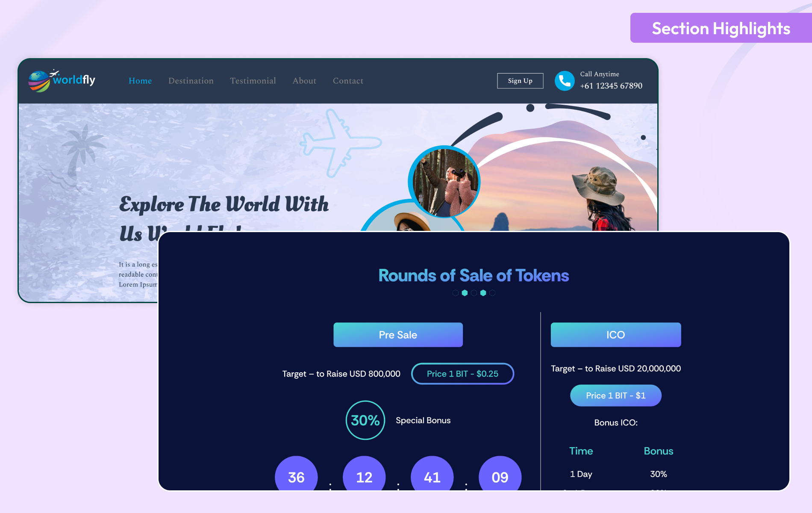Go to the Destination nav link
The image size is (812, 513).
[191, 81]
